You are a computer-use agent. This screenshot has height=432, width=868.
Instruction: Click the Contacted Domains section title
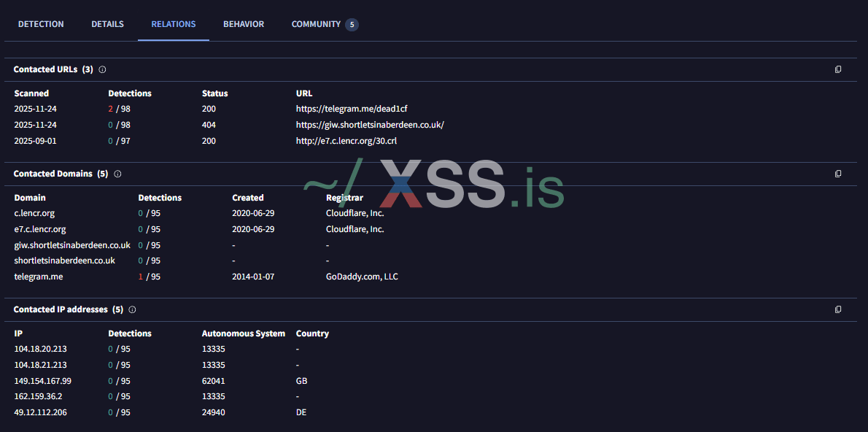click(x=61, y=174)
